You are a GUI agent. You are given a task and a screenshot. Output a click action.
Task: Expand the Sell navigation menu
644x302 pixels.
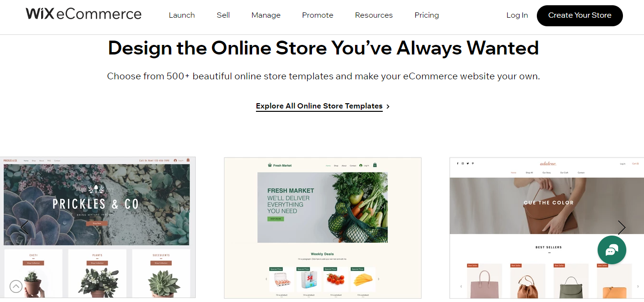(x=223, y=15)
